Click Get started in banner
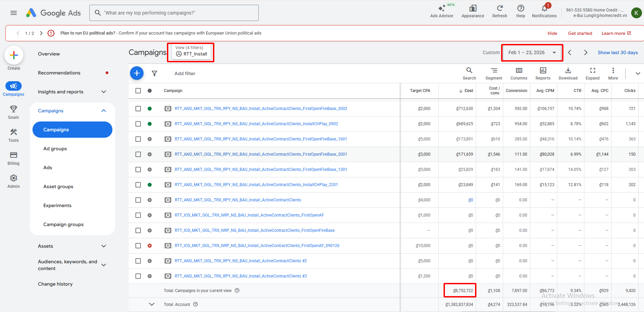This screenshot has height=312, width=644. (x=580, y=33)
